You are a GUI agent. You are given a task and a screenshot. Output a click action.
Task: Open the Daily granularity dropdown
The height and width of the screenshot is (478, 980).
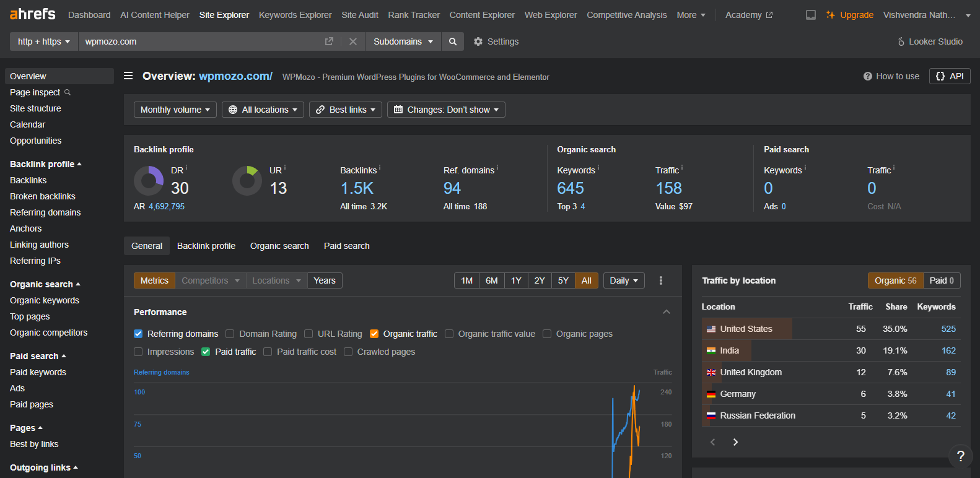pos(624,280)
